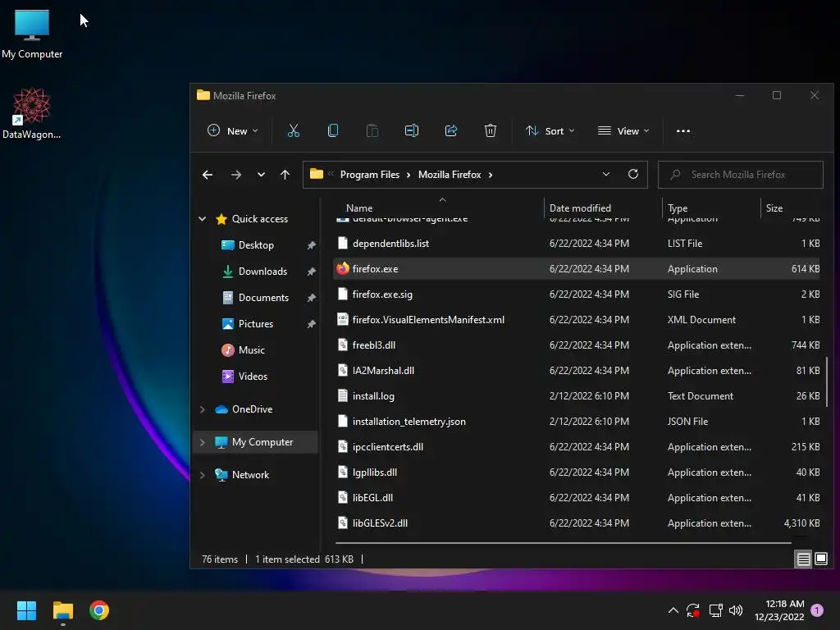Sort by the Size column header
Viewport: 840px width, 630px height.
[774, 208]
